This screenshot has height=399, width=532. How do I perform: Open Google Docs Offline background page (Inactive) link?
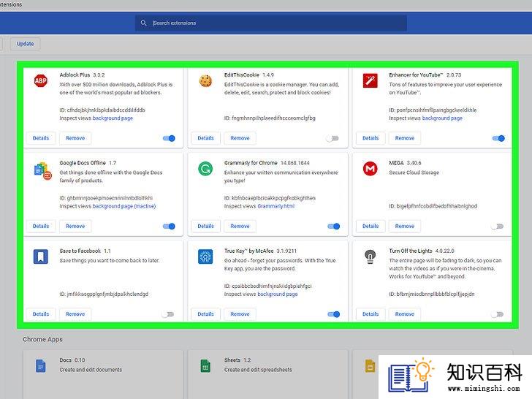click(x=124, y=206)
